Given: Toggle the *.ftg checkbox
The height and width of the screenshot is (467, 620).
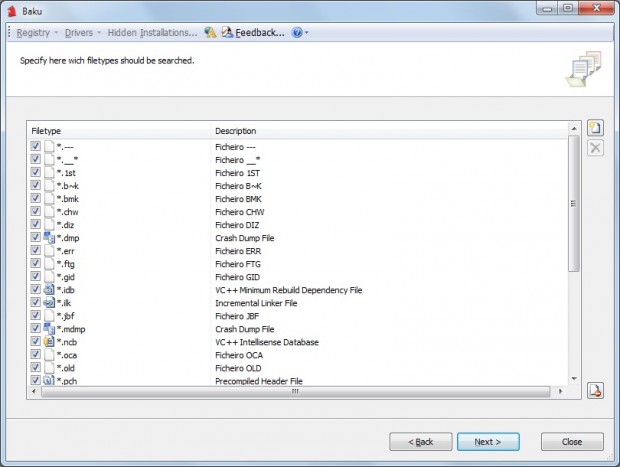Looking at the screenshot, I should pos(36,263).
